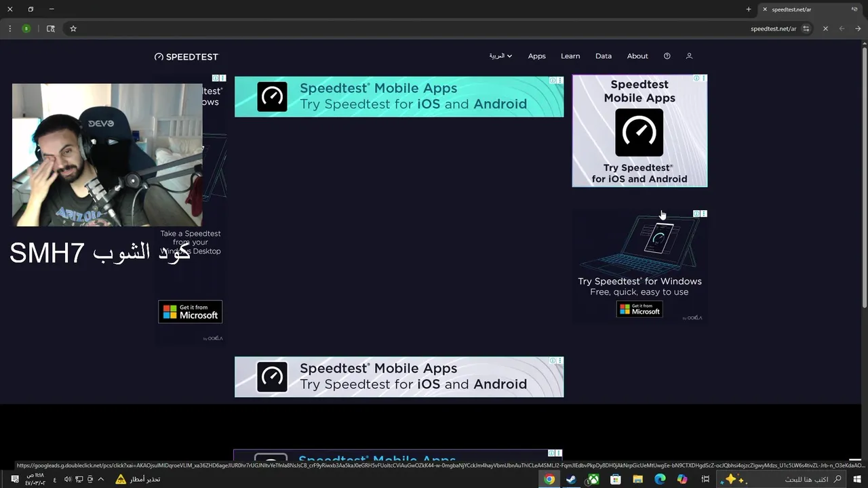Select the speedtest.net/ar browser tab
Image resolution: width=868 pixels, height=488 pixels.
coord(810,9)
